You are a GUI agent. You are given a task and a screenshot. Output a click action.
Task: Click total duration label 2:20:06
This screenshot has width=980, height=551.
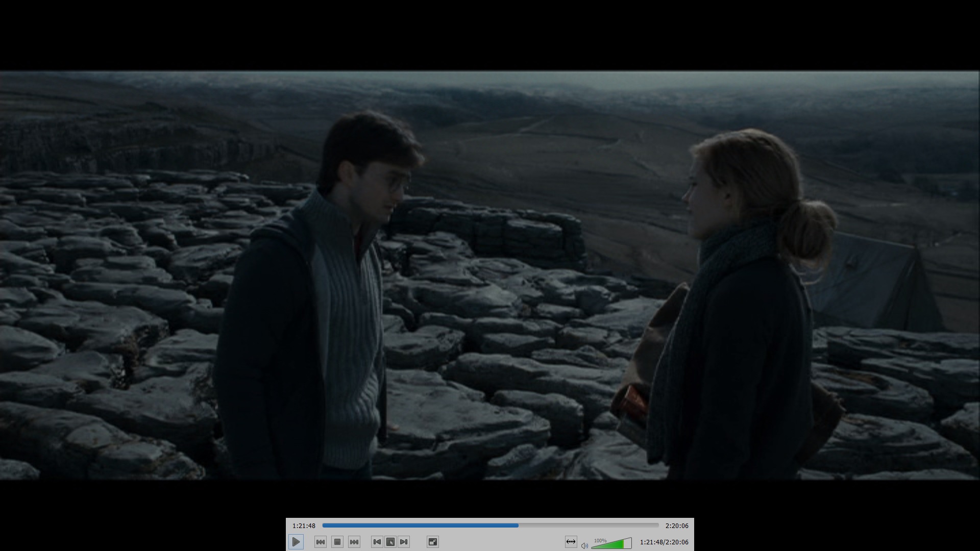677,525
